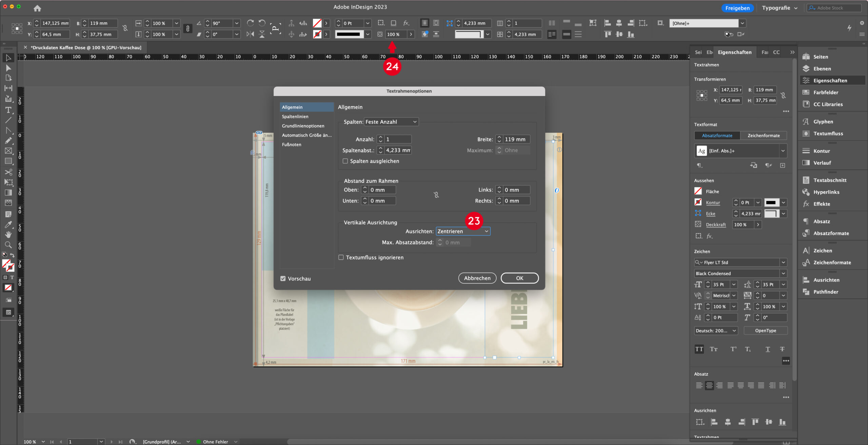Image resolution: width=868 pixels, height=445 pixels.
Task: Open the Seiten panel
Action: (820, 57)
